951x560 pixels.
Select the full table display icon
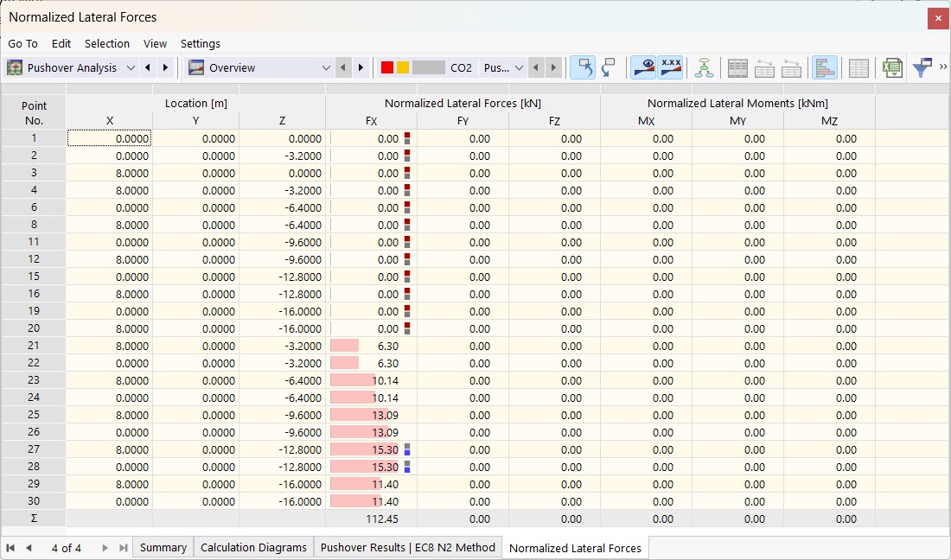tap(737, 67)
